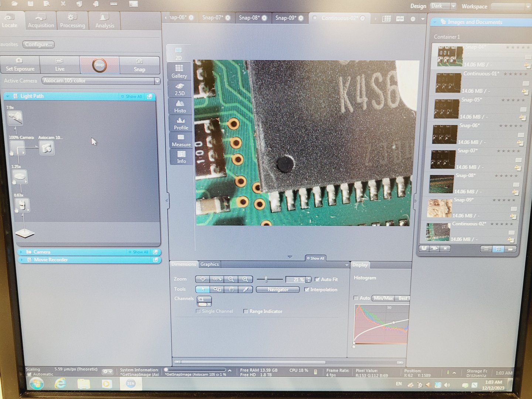Toggle the Auto Fit checkbox

(x=317, y=279)
